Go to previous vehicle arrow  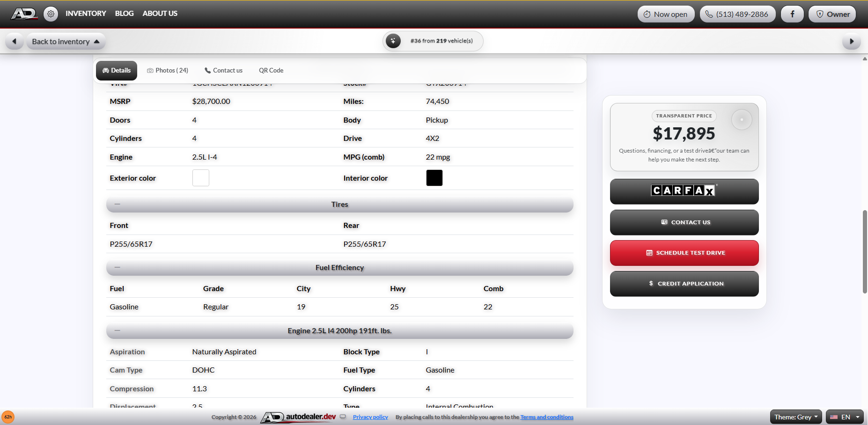(x=14, y=41)
